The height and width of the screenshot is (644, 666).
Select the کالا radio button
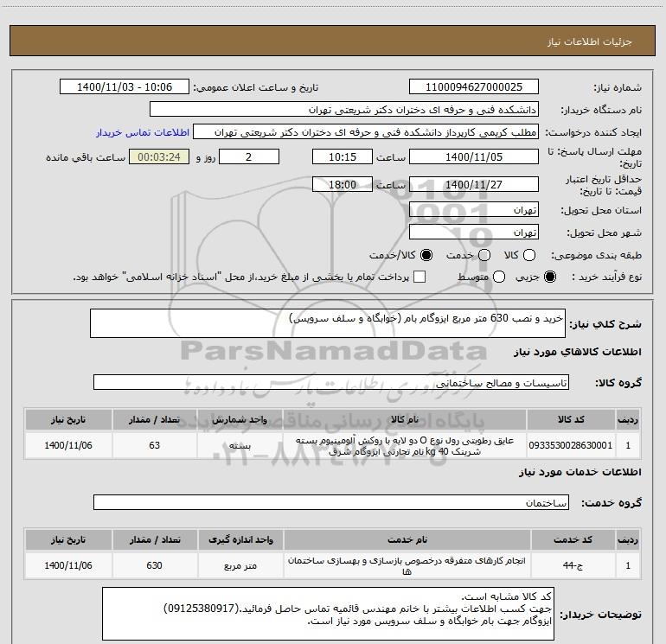click(x=529, y=255)
